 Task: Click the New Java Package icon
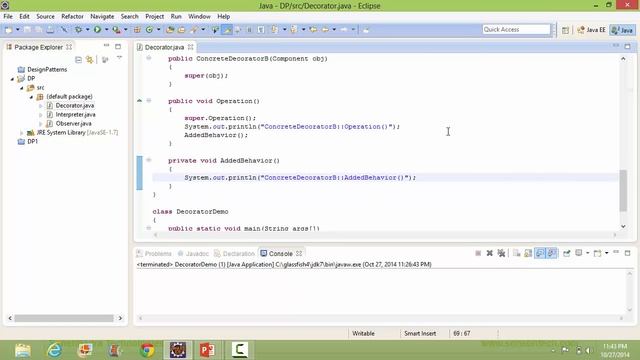click(137, 29)
